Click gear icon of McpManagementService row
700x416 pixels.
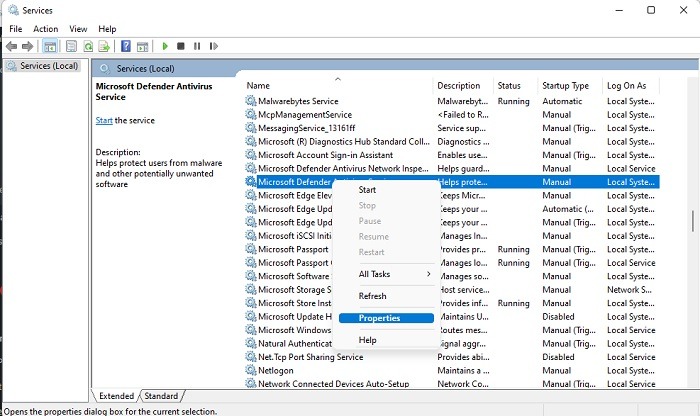(251, 114)
